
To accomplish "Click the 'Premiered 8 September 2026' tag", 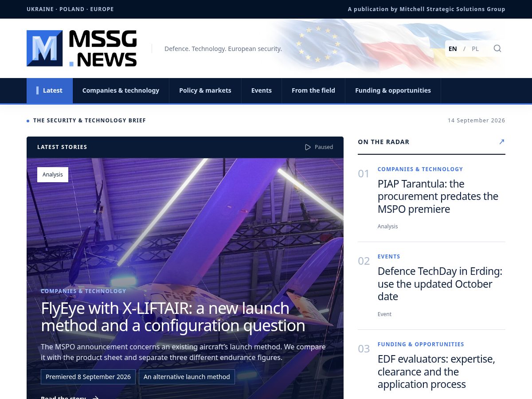I will click(x=88, y=377).
